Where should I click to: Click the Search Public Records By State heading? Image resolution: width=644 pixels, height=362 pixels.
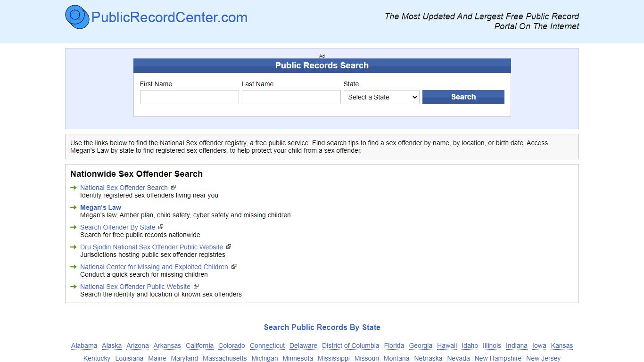pyautogui.click(x=322, y=327)
